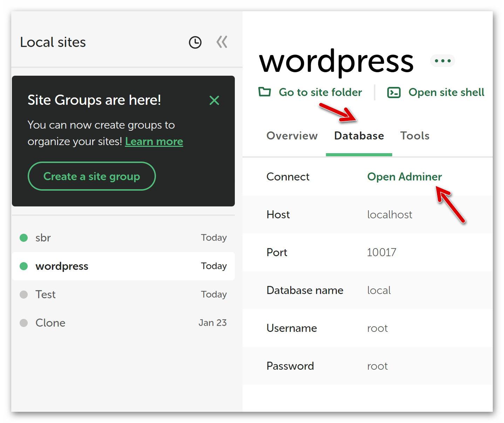
Task: Select the Database tab
Action: [359, 136]
